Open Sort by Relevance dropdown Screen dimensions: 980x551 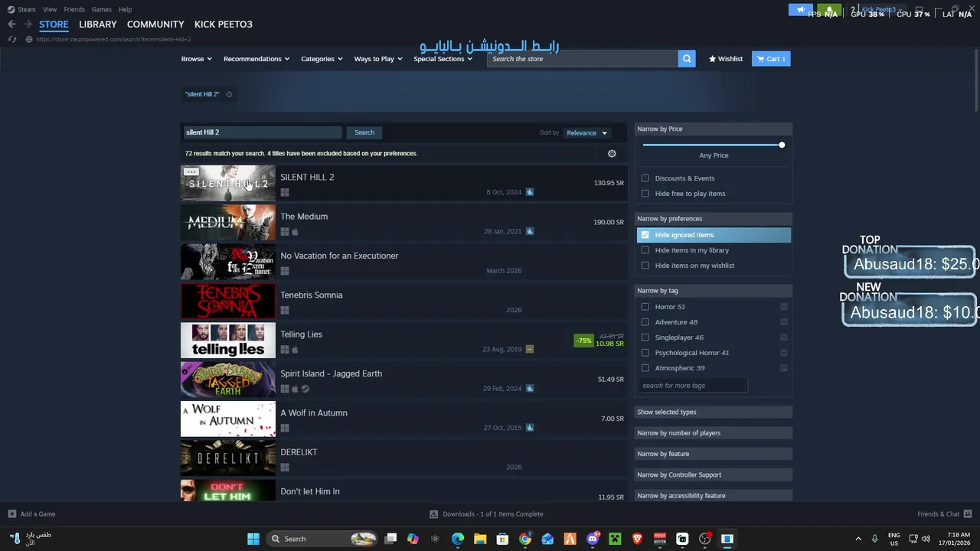587,133
